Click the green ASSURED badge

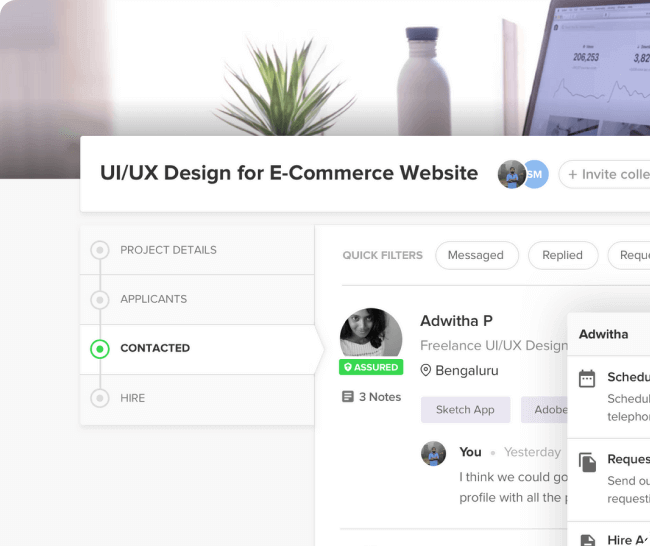pyautogui.click(x=371, y=367)
